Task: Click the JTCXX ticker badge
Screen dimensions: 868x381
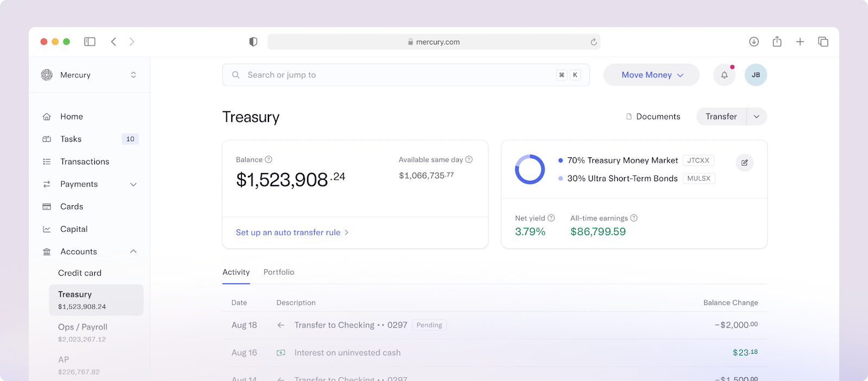Action: pos(698,161)
